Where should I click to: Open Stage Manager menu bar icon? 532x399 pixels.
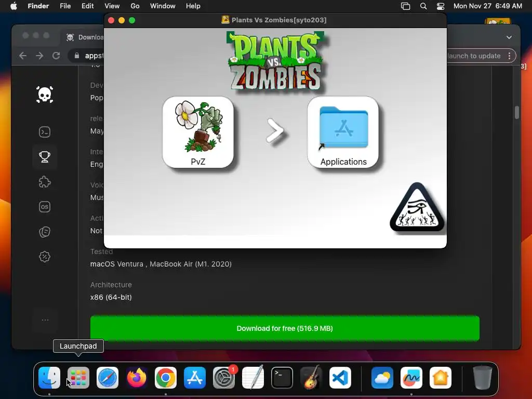pos(405,6)
